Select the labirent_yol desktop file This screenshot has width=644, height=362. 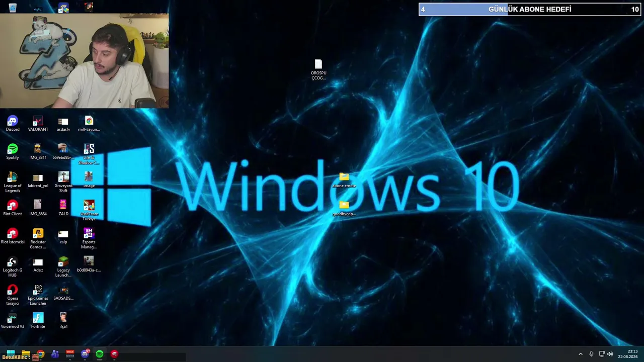click(38, 180)
